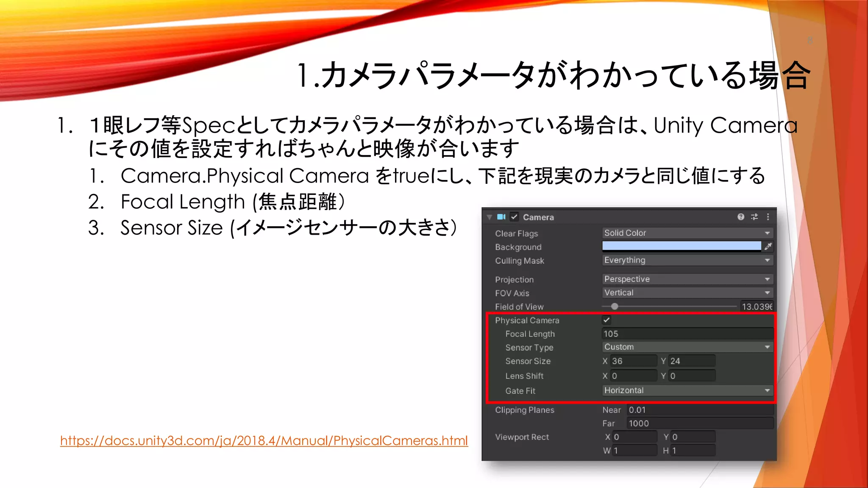
Task: Click the Sensor Size Y field
Action: coord(692,361)
